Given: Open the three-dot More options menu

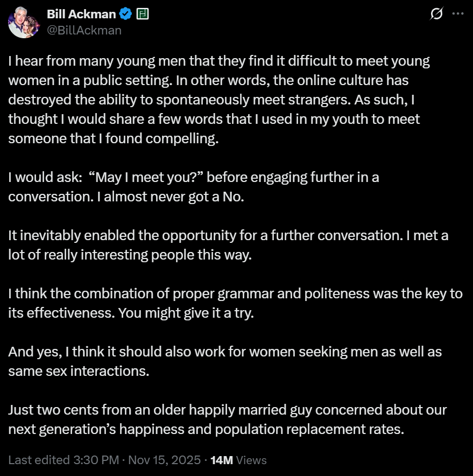Looking at the screenshot, I should pos(457,14).
